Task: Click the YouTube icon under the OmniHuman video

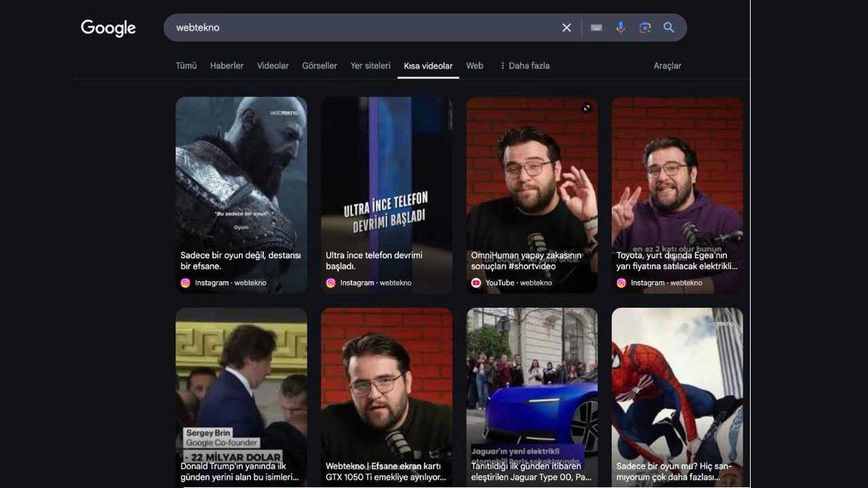Action: (x=475, y=283)
